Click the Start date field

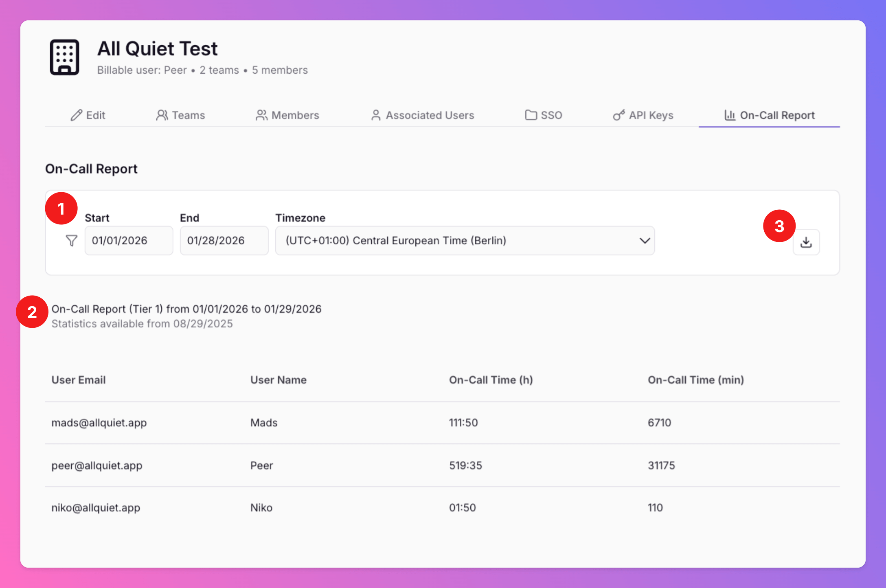pyautogui.click(x=129, y=241)
